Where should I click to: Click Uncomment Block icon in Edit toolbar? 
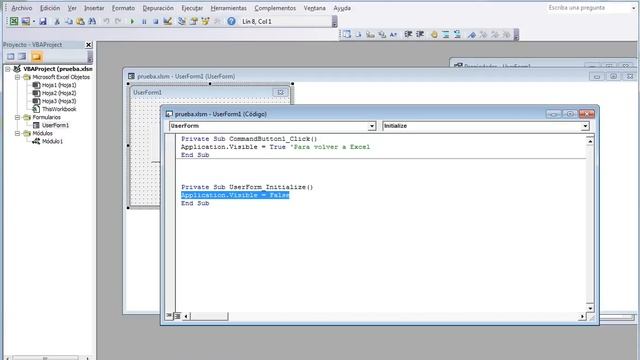pyautogui.click(x=457, y=35)
